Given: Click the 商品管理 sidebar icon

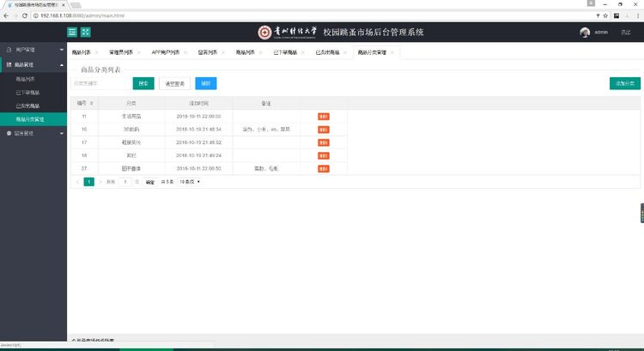Looking at the screenshot, I should tap(9, 65).
